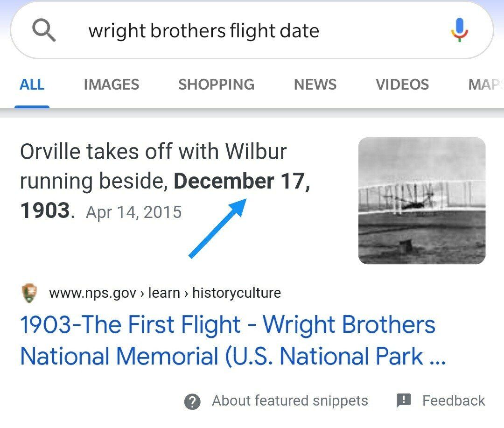This screenshot has height=428, width=504.
Task: Open the Wright flyer photo thumbnail
Action: tap(422, 201)
